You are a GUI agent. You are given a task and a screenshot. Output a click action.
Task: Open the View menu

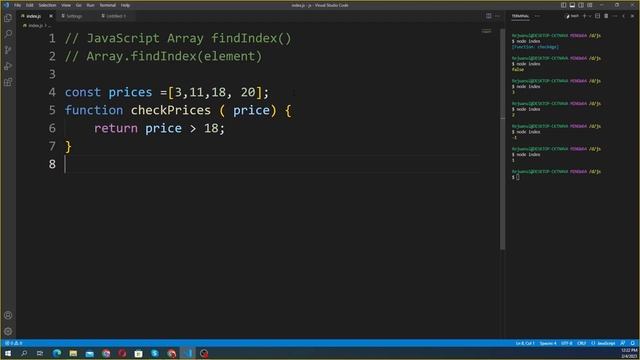pyautogui.click(x=66, y=5)
